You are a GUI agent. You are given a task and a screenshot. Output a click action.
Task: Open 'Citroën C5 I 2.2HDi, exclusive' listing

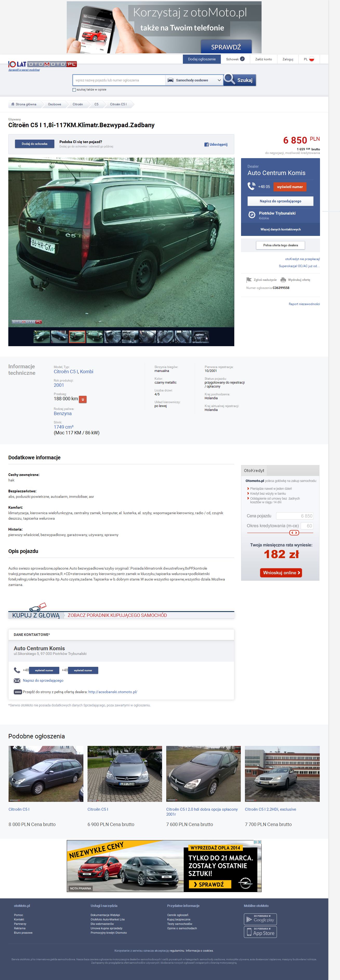[x=270, y=810]
